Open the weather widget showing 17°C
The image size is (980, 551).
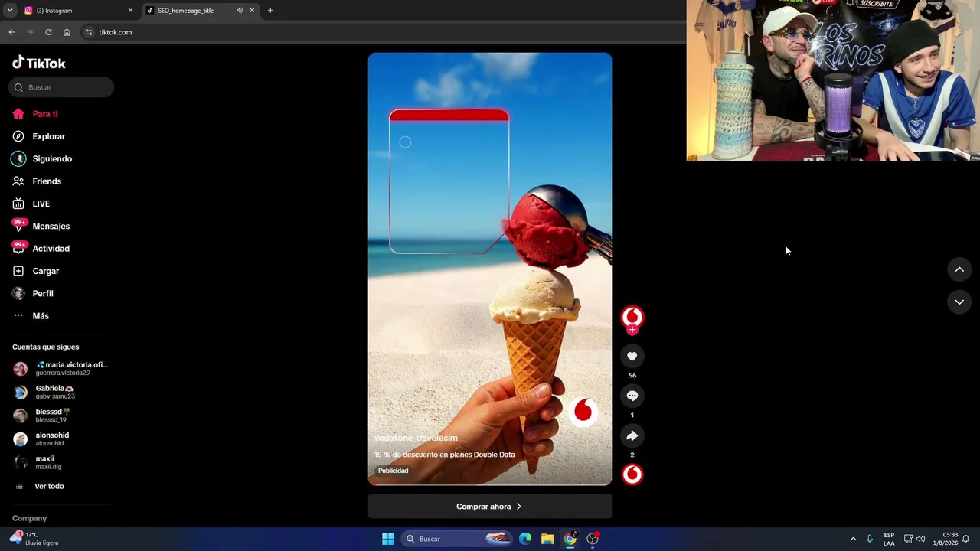(x=35, y=539)
